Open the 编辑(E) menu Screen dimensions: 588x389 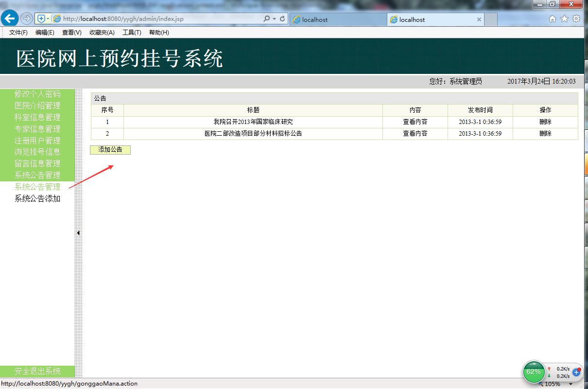(45, 33)
